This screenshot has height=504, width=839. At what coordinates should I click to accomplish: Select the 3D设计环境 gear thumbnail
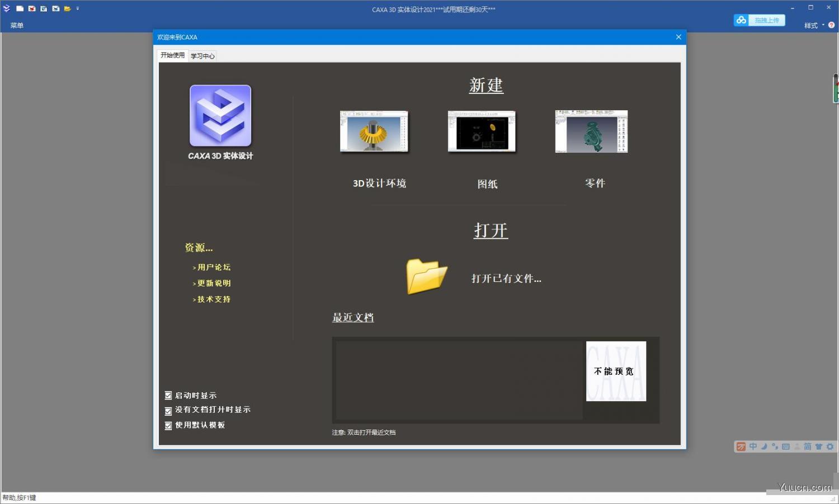coord(374,131)
